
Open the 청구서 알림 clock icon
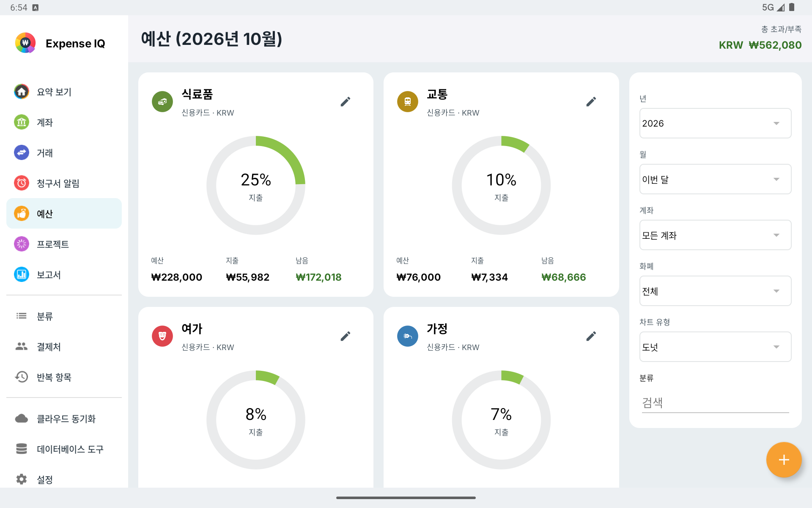point(22,183)
